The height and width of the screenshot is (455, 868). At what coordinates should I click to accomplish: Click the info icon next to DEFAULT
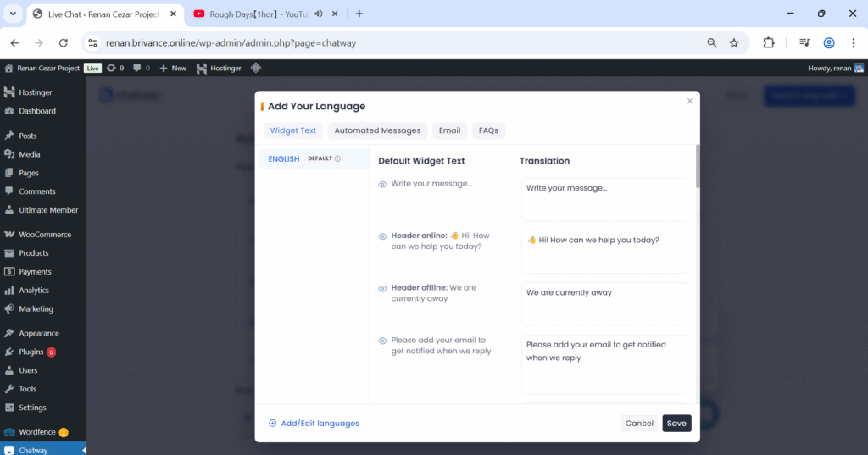(337, 158)
